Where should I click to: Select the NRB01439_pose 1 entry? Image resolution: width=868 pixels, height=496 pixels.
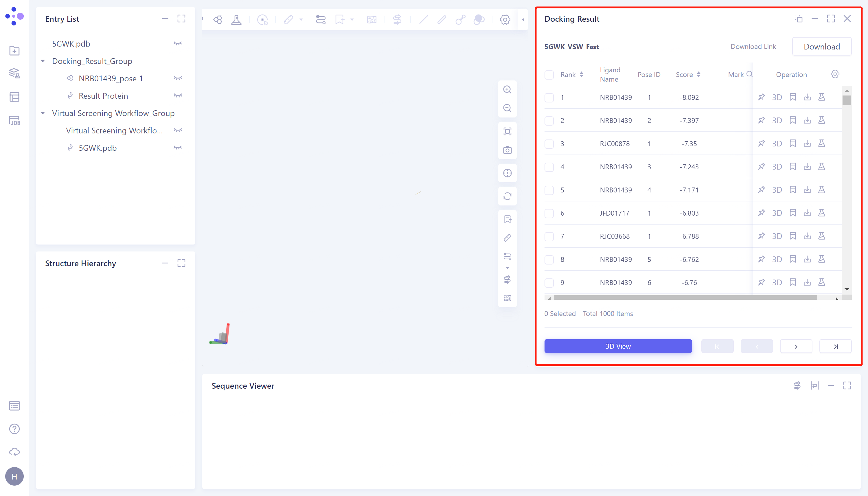(111, 78)
